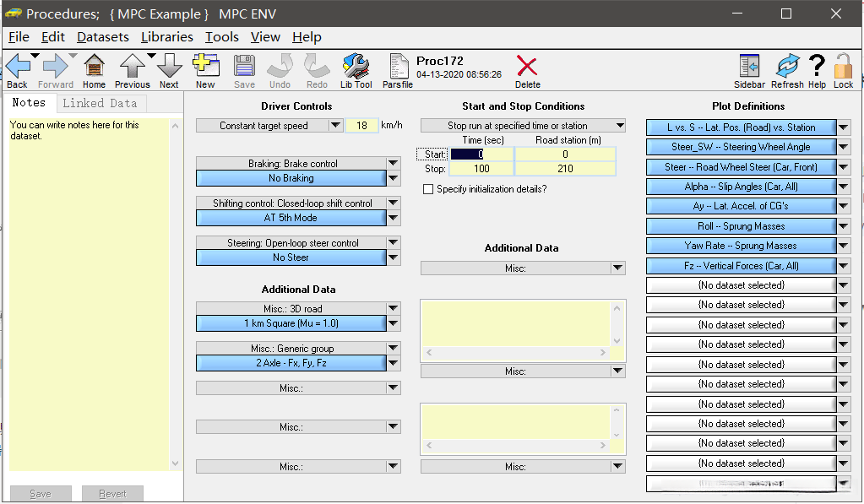Image resolution: width=864 pixels, height=504 pixels.
Task: Open 1 km Square dataset dropdown arrow
Action: click(x=393, y=323)
